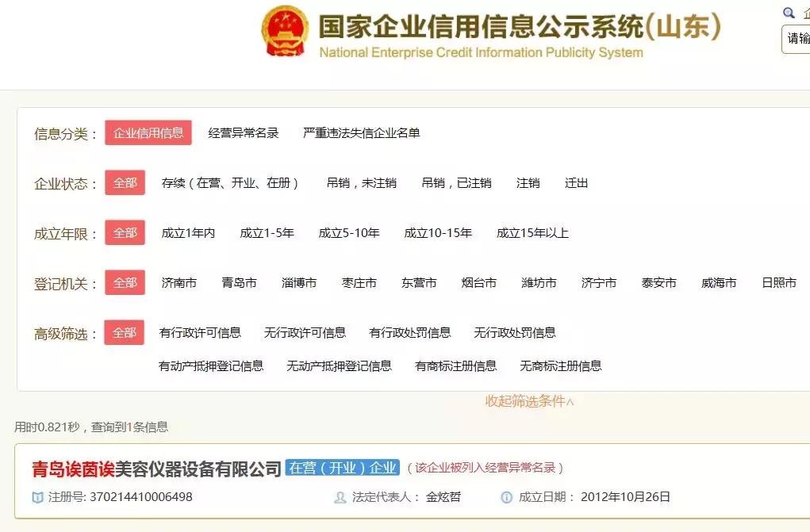The height and width of the screenshot is (532, 810).
Task: Select 青岛市 as registration authority
Action: point(239,283)
